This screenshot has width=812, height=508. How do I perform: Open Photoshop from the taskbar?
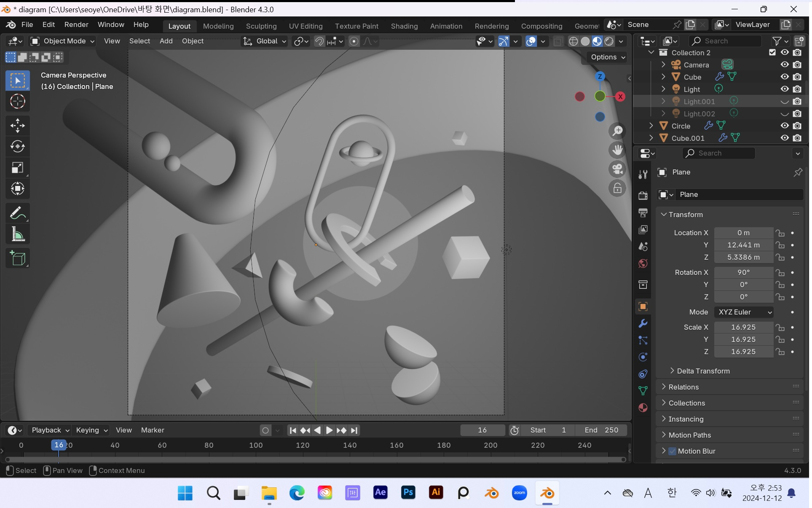(408, 492)
